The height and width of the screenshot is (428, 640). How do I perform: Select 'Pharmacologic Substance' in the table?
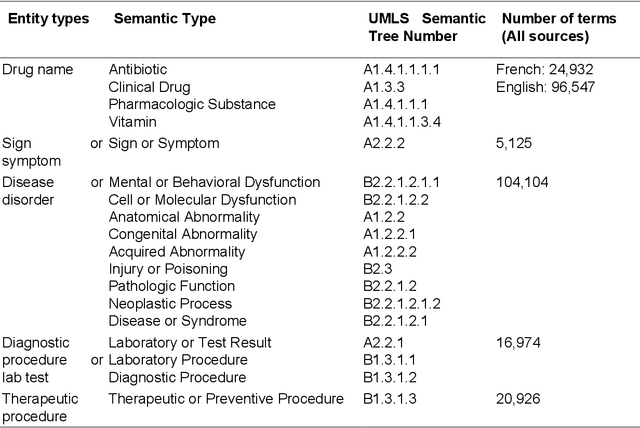coord(191,103)
